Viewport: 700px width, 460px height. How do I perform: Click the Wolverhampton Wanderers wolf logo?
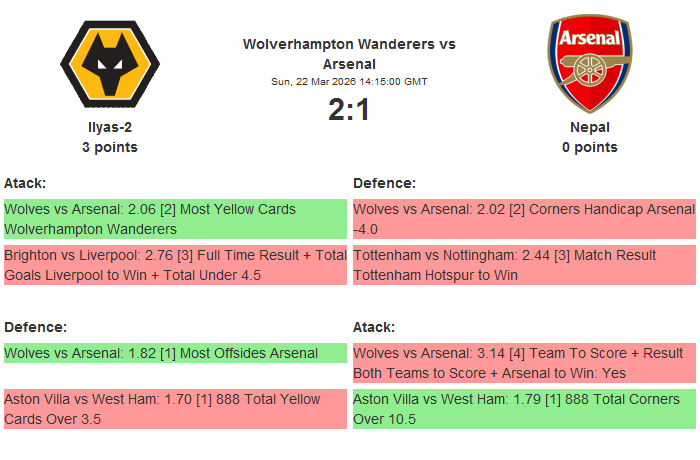pos(110,64)
